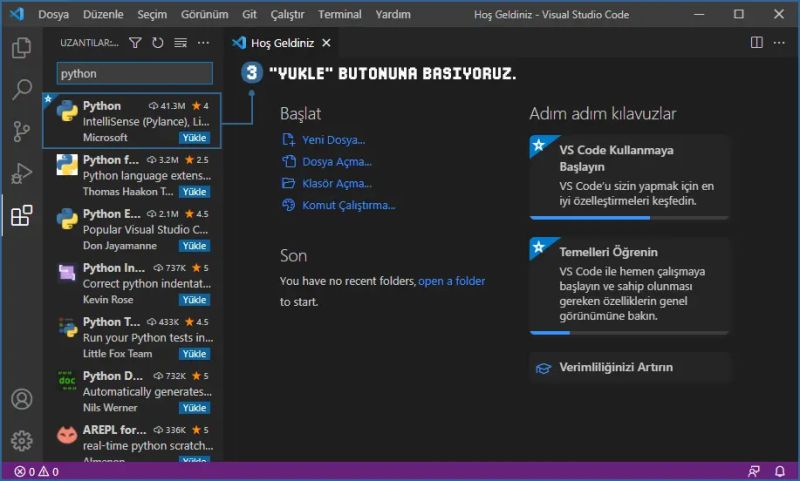
Task: Click the Komut Çalıştırma link
Action: (348, 206)
